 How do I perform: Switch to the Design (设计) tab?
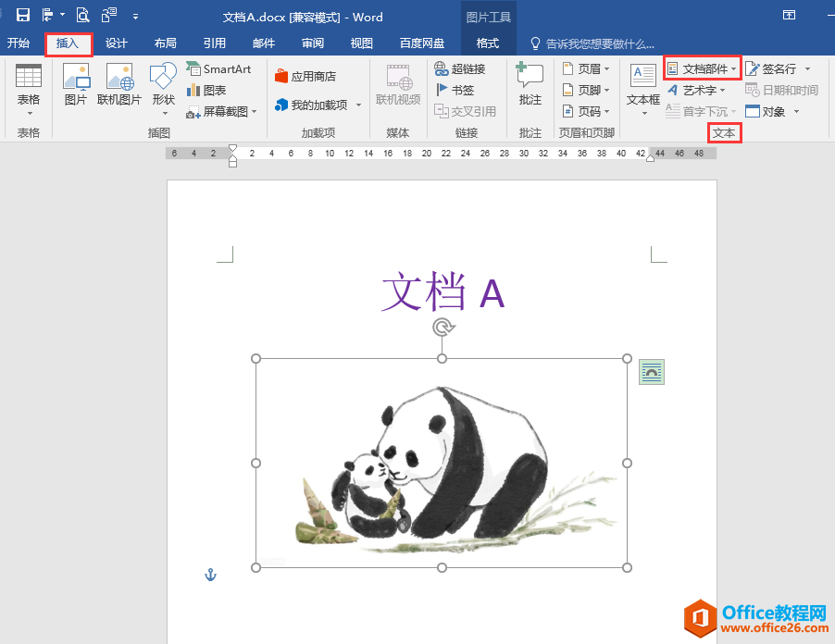[x=116, y=43]
